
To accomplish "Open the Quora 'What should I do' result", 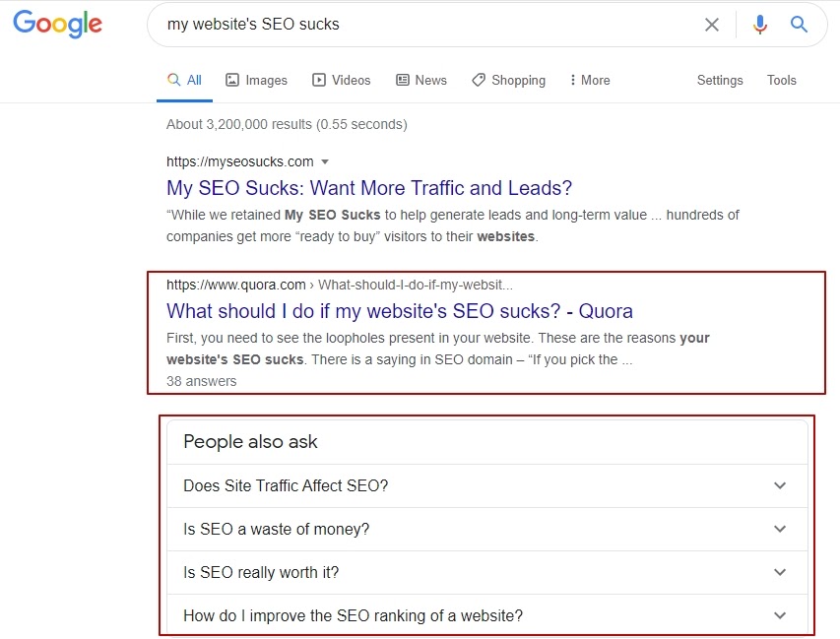I will (400, 311).
